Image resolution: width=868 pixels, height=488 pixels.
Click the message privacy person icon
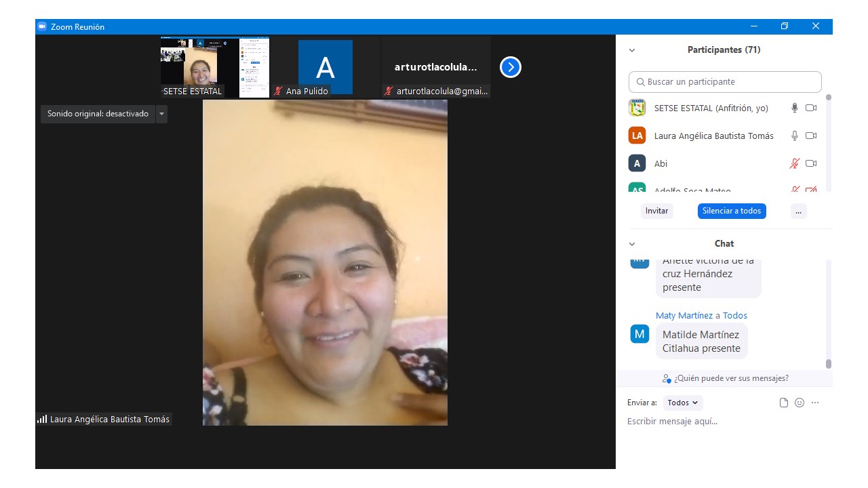pos(667,379)
